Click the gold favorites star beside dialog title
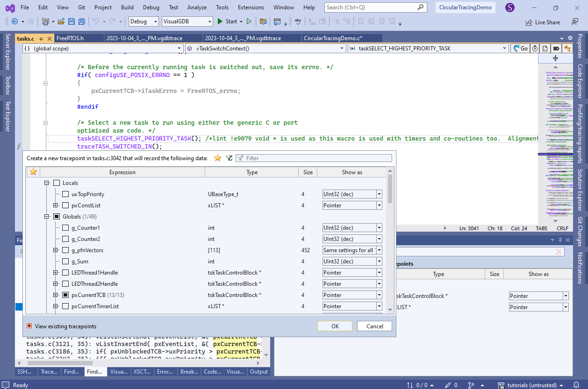The height and width of the screenshot is (389, 588). pos(217,158)
